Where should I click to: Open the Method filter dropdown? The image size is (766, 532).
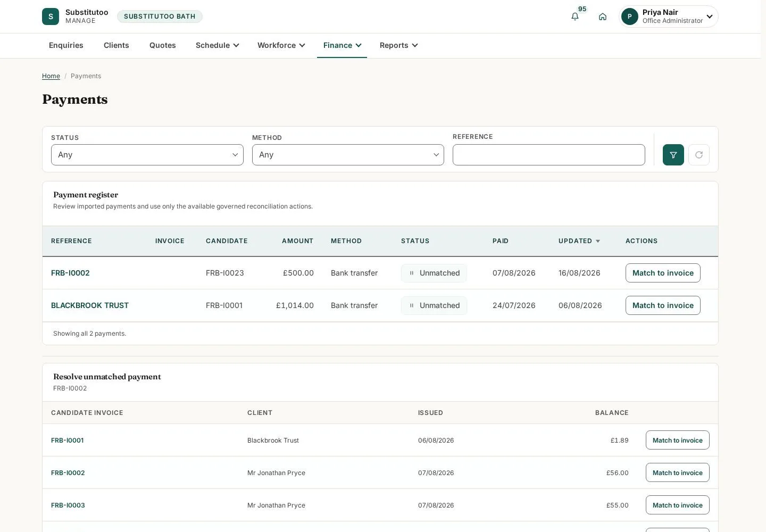tap(348, 155)
